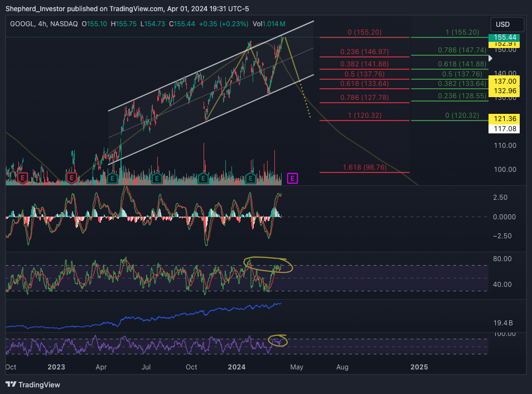Click the Jul label on time axis
532x394 pixels.
[146, 367]
